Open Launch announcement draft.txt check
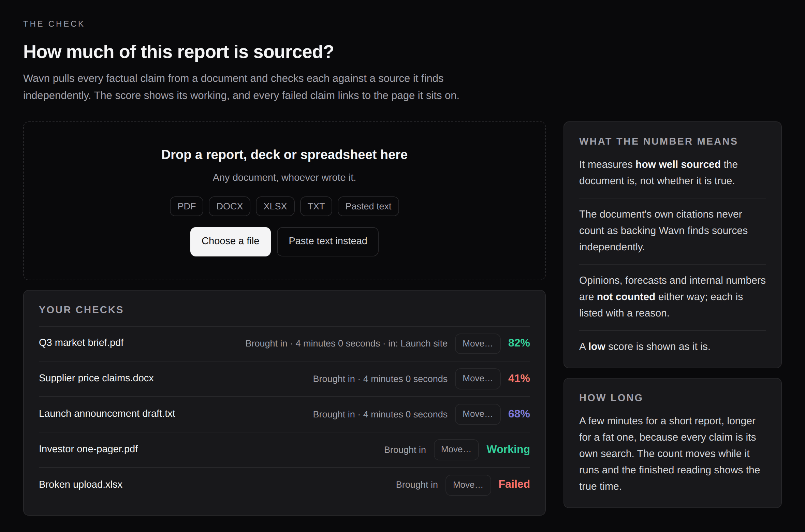 pyautogui.click(x=107, y=413)
